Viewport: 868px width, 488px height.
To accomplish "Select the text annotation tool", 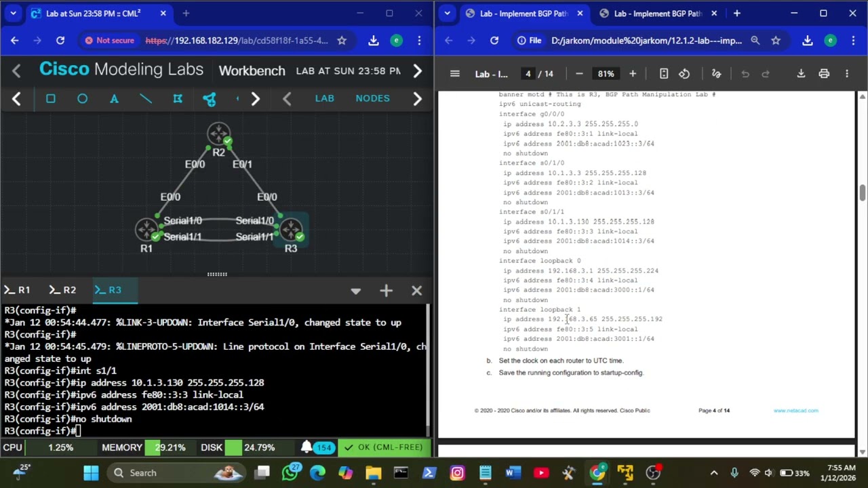I will click(x=114, y=99).
